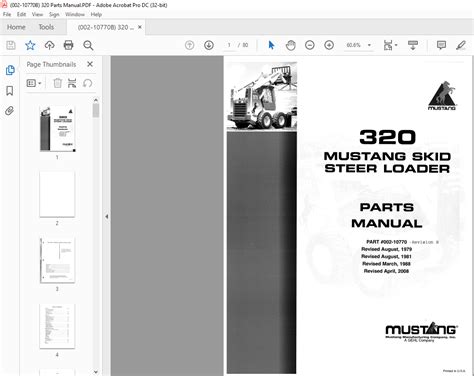Go to previous page arrow icon
The image size is (474, 376).
(189, 45)
